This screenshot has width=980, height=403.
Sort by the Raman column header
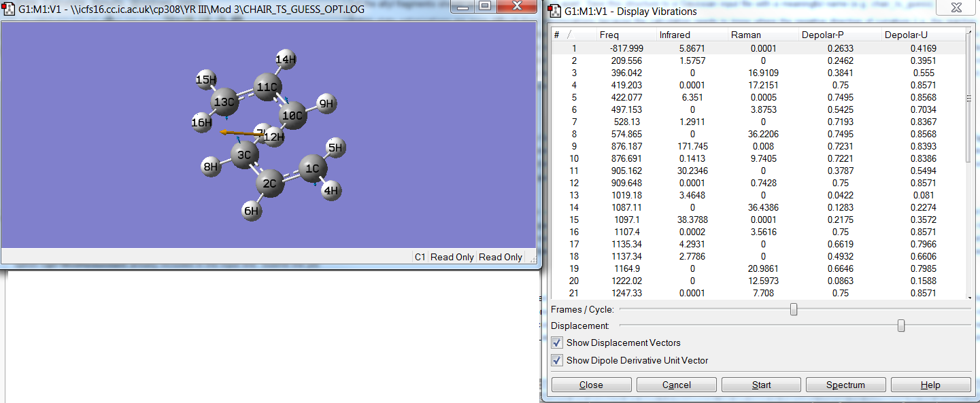763,35
